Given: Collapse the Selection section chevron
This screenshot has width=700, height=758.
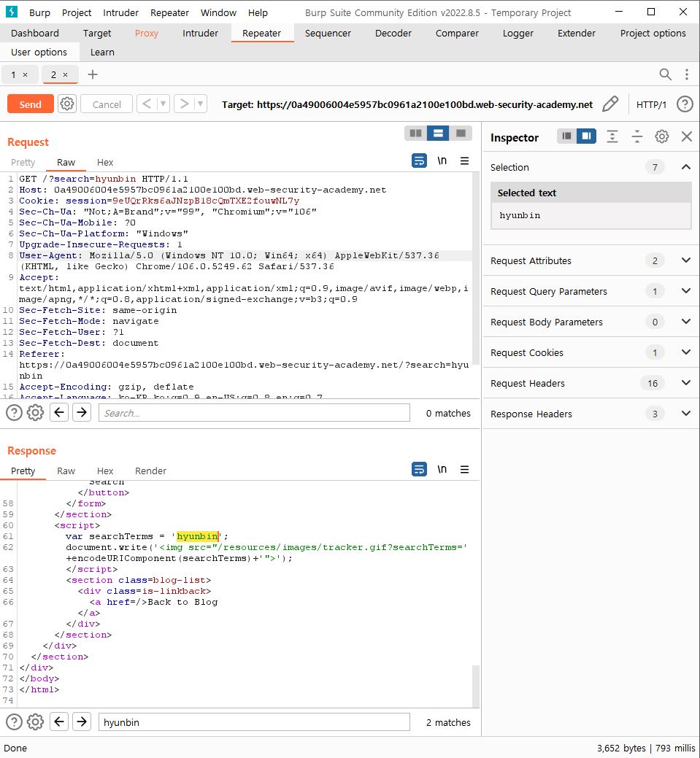Looking at the screenshot, I should [685, 167].
